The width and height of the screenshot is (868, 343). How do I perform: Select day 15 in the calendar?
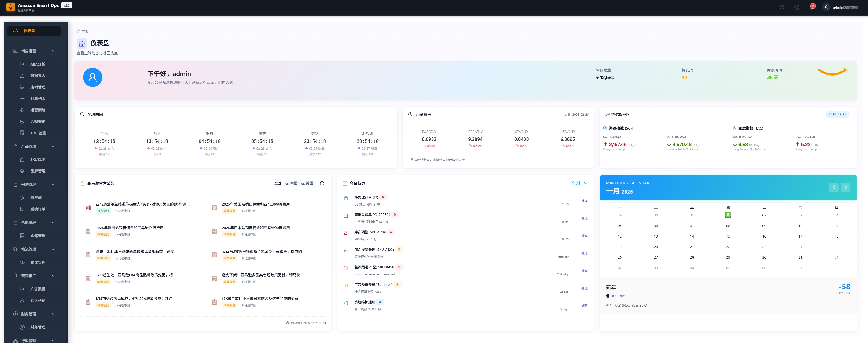click(728, 236)
